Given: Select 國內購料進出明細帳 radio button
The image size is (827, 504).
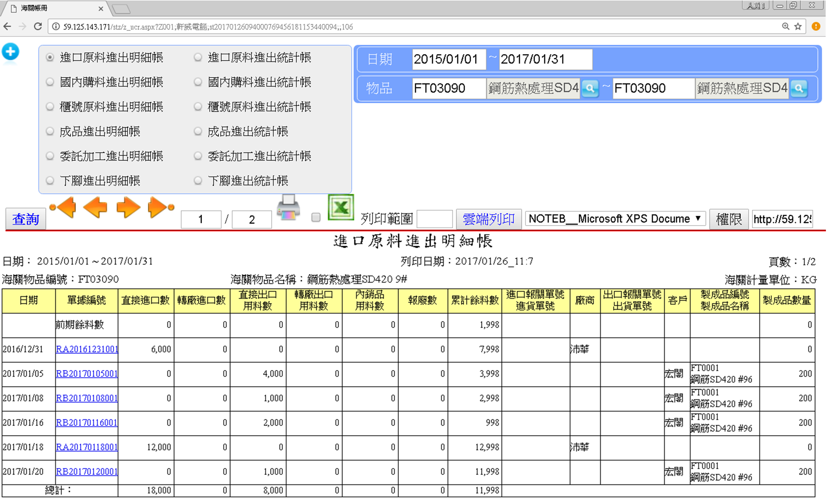Looking at the screenshot, I should [x=50, y=82].
